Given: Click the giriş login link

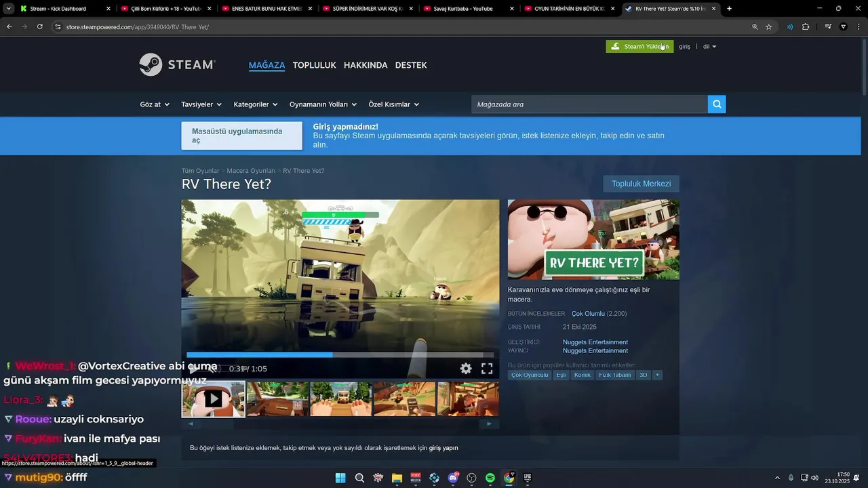Looking at the screenshot, I should pyautogui.click(x=684, y=47).
